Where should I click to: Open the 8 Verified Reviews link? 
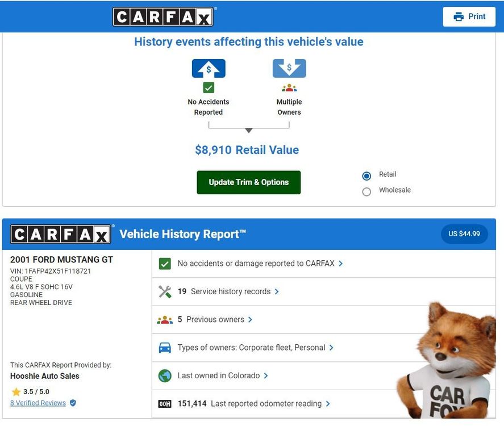38,403
